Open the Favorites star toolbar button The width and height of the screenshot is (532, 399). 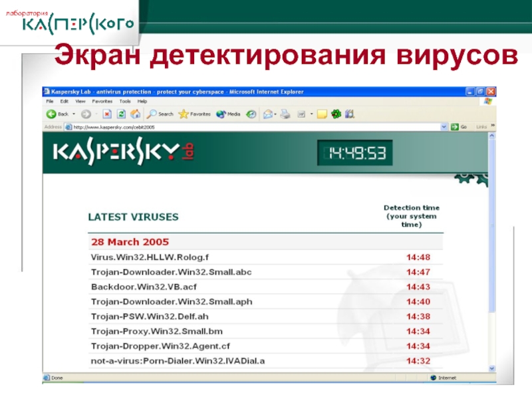[x=194, y=114]
